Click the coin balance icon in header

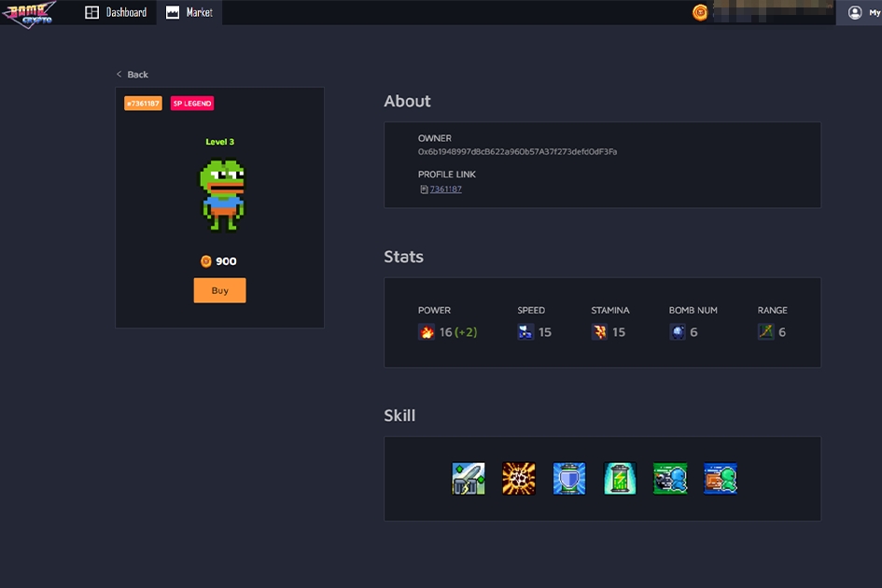pyautogui.click(x=700, y=12)
